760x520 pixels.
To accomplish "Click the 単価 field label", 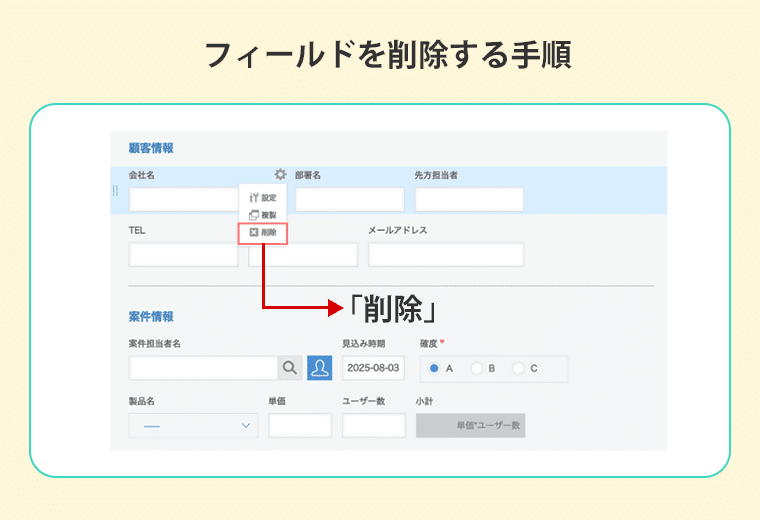I will click(x=277, y=401).
